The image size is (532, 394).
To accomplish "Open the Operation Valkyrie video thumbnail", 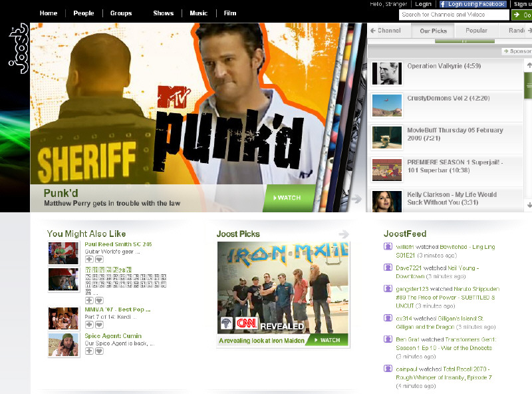I will [x=387, y=73].
